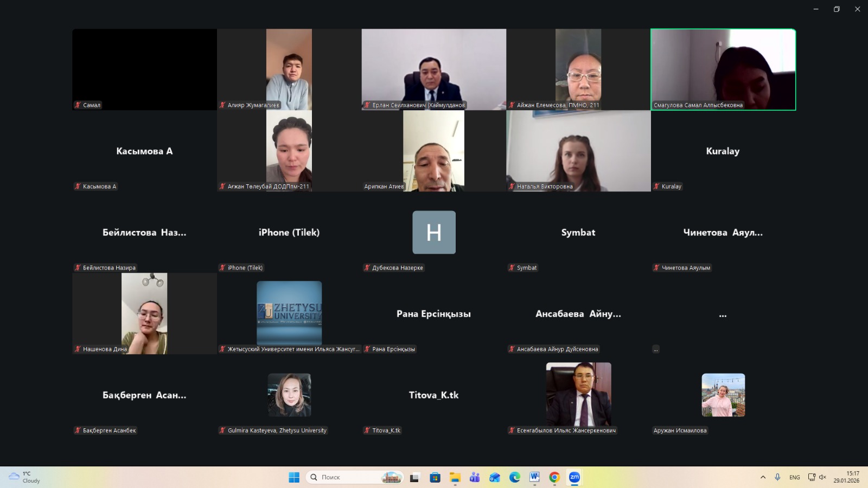Open the clock and date flyout

(846, 477)
